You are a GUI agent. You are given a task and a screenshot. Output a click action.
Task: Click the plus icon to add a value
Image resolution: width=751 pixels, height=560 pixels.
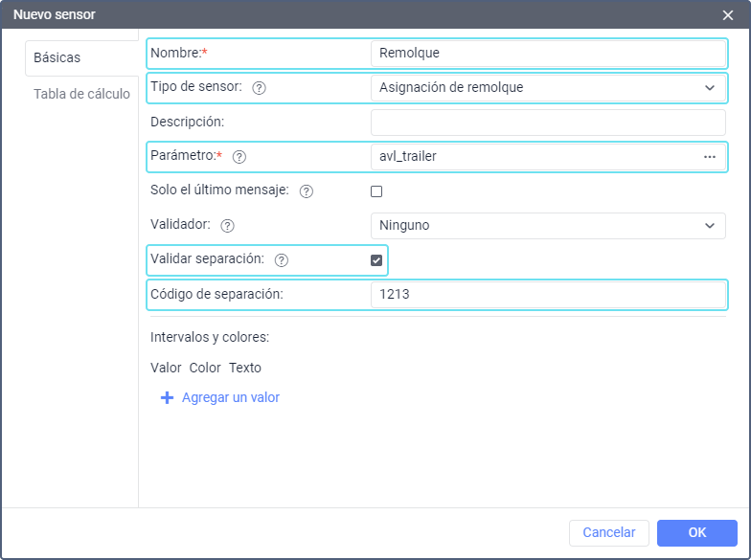(167, 397)
